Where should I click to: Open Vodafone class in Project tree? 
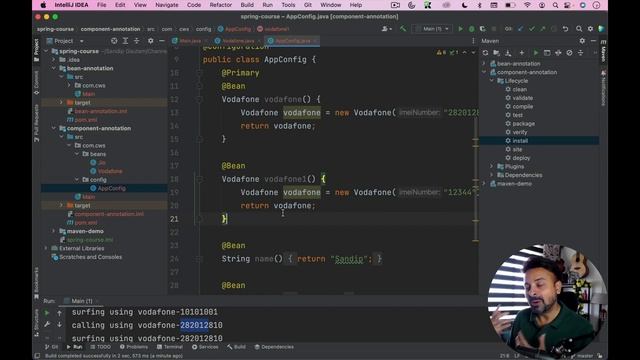click(x=110, y=171)
